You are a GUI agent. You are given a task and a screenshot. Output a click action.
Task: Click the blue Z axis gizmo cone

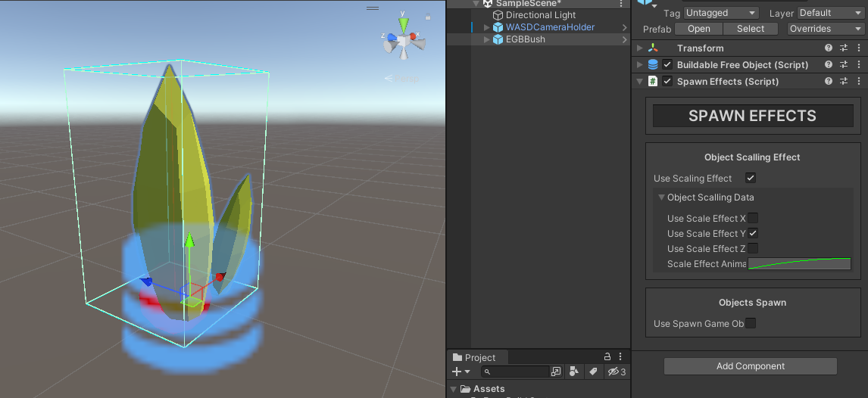392,38
